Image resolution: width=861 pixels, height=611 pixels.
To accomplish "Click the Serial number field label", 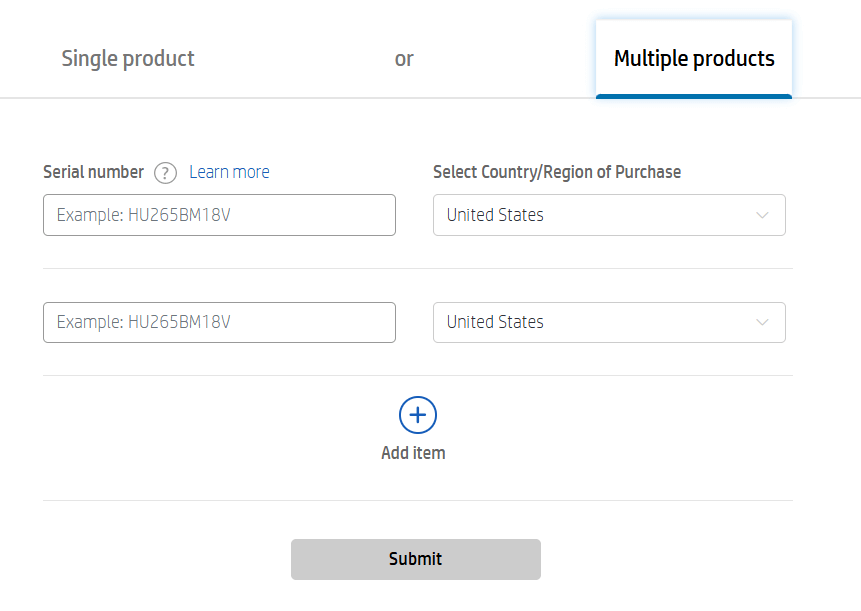I will (x=94, y=172).
